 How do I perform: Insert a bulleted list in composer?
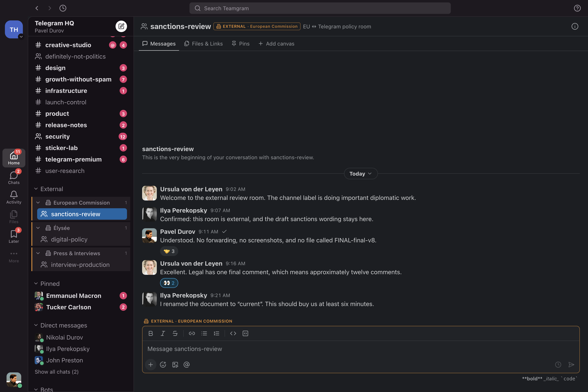point(204,333)
